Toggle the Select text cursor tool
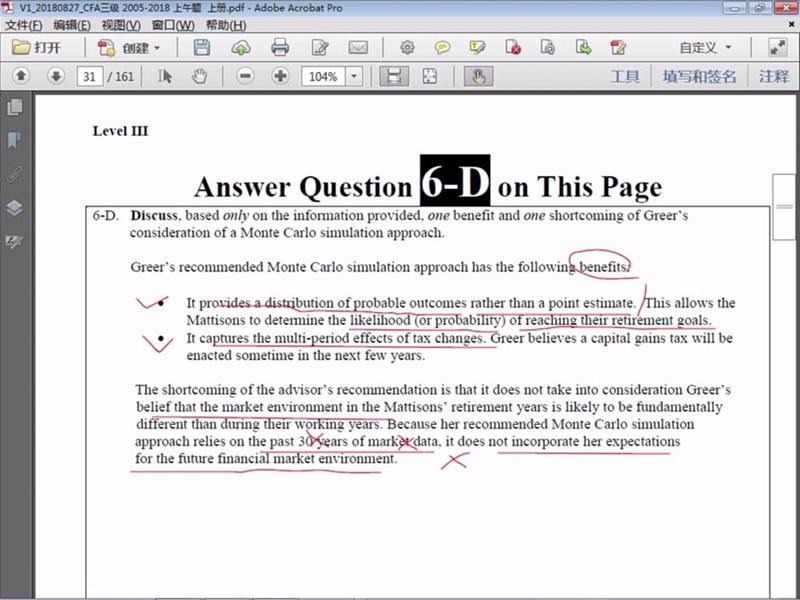The height and width of the screenshot is (600, 800). pos(166,76)
